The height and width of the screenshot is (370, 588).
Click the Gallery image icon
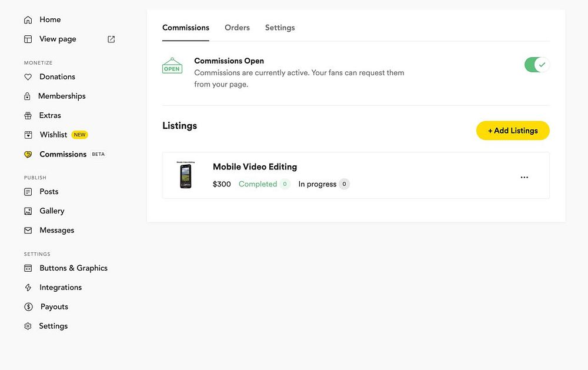pyautogui.click(x=28, y=211)
